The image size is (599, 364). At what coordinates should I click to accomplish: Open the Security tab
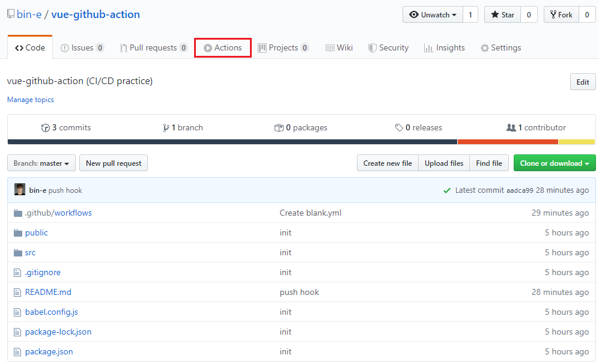389,47
